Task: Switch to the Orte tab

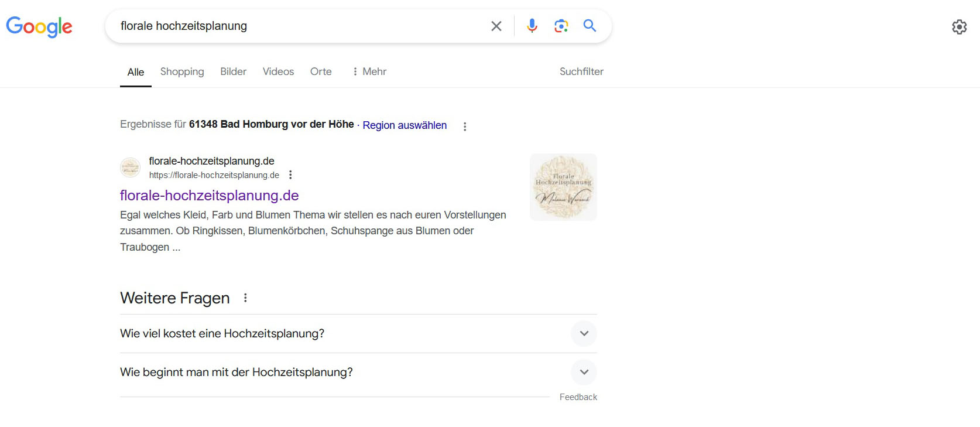Action: [321, 71]
